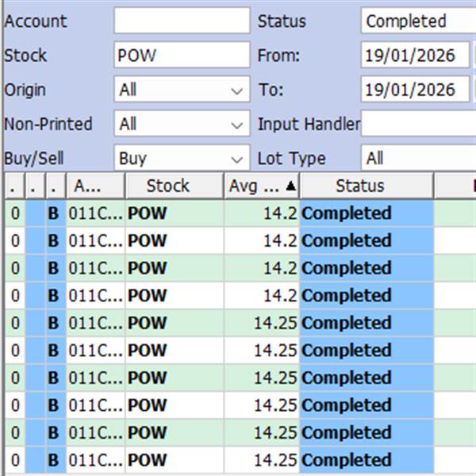Click the B marker in the first row

tap(54, 213)
